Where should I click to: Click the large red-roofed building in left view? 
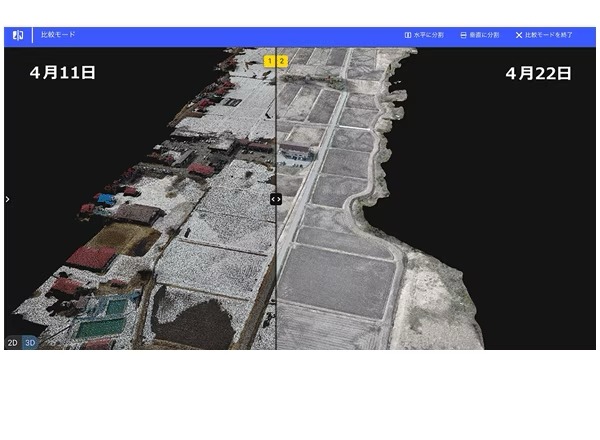click(90, 257)
